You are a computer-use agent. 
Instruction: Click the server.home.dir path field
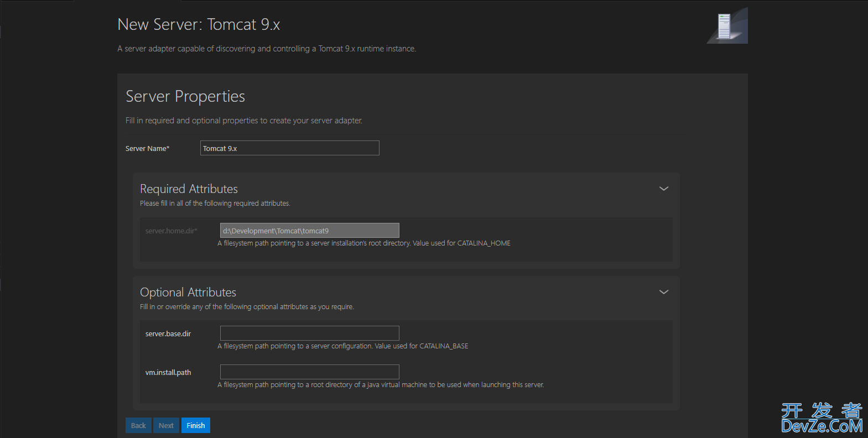tap(310, 231)
